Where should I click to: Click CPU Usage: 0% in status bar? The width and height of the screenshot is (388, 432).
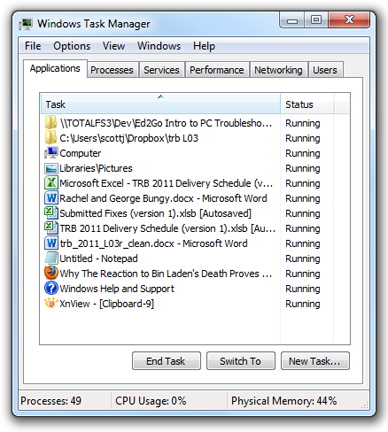pyautogui.click(x=151, y=400)
